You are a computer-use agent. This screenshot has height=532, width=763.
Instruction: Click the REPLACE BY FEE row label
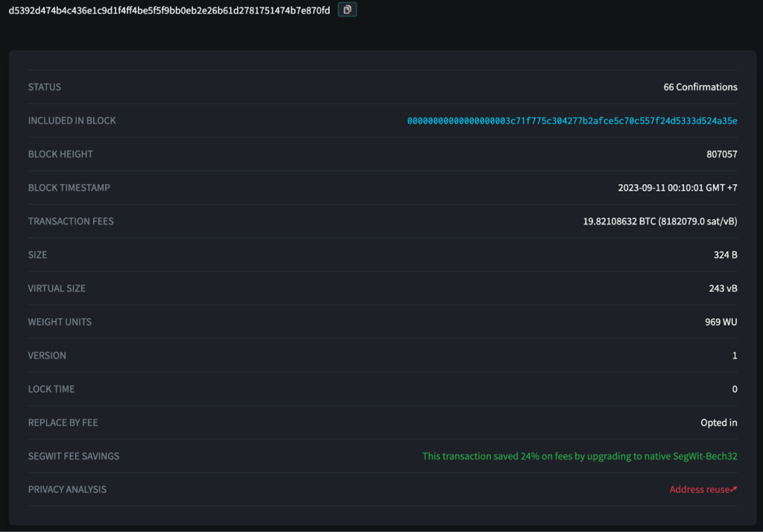pos(63,422)
